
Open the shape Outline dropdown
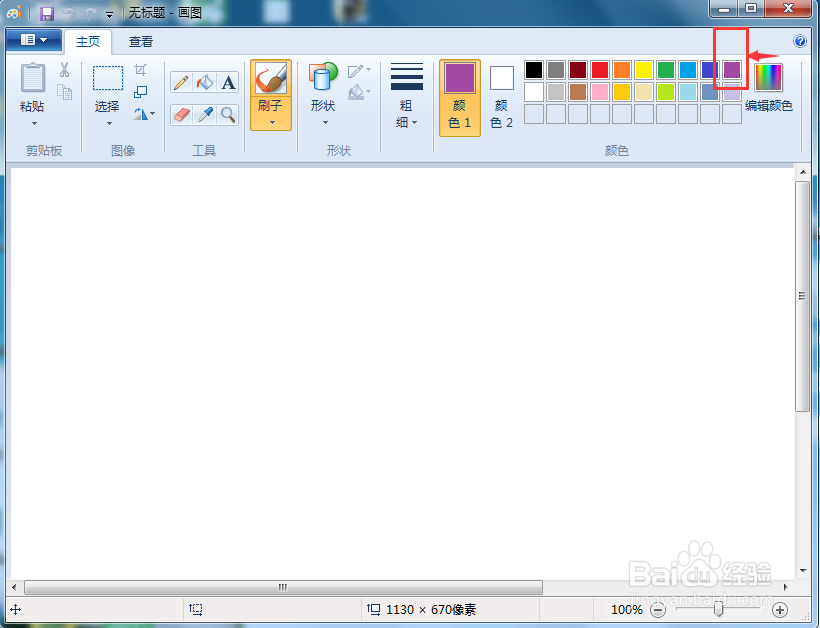click(359, 70)
